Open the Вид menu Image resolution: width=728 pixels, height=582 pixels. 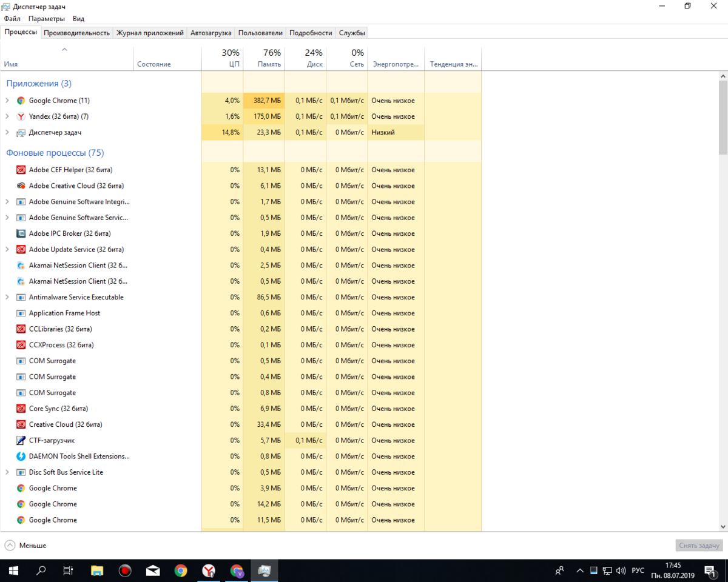point(78,19)
